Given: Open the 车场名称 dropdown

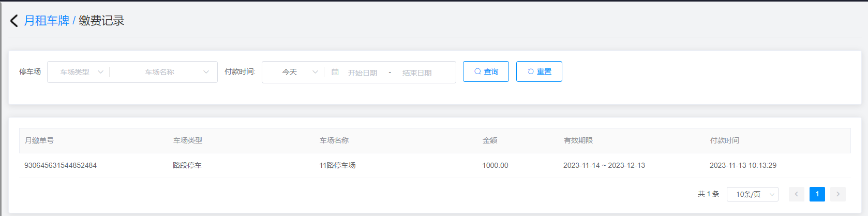Looking at the screenshot, I should tap(163, 72).
